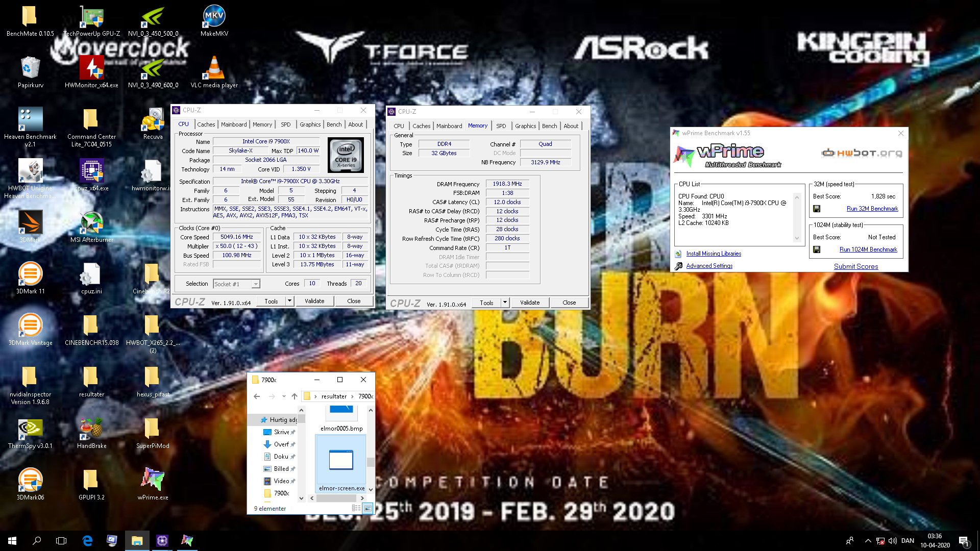
Task: Click volume icon in system tray
Action: pos(892,541)
